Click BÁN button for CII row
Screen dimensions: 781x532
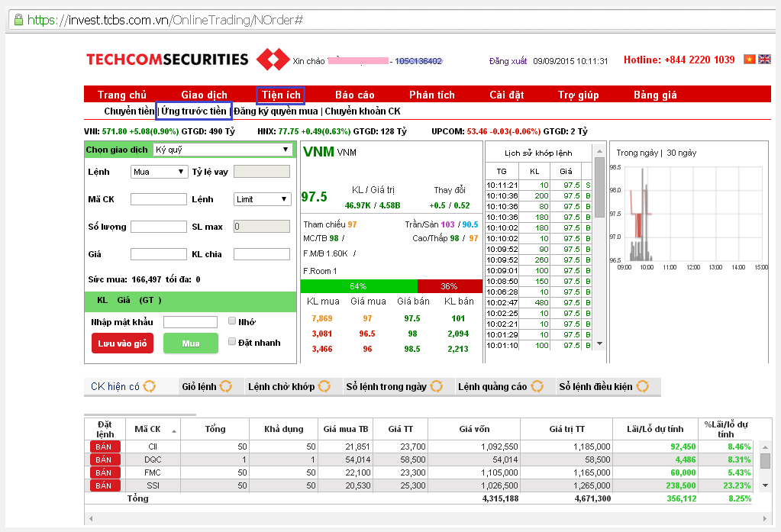click(x=105, y=447)
